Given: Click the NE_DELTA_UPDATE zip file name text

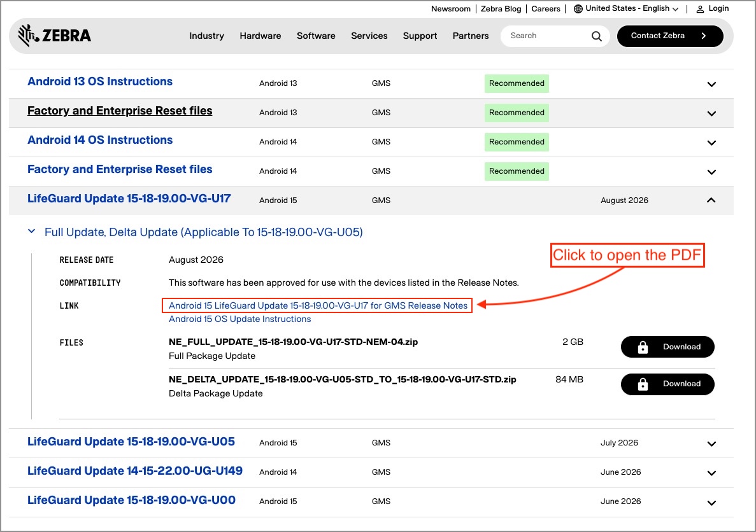Looking at the screenshot, I should click(x=342, y=379).
